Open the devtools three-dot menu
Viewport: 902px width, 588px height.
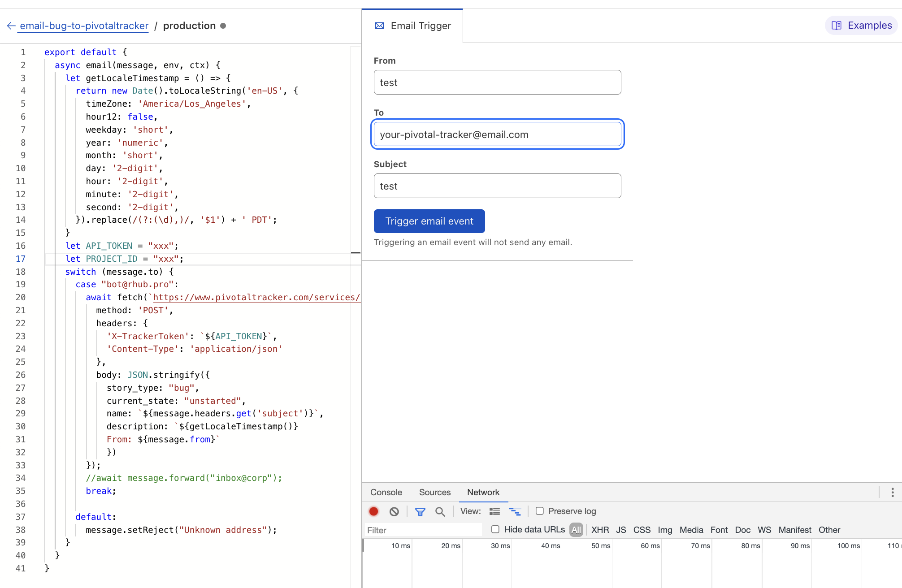click(x=893, y=493)
